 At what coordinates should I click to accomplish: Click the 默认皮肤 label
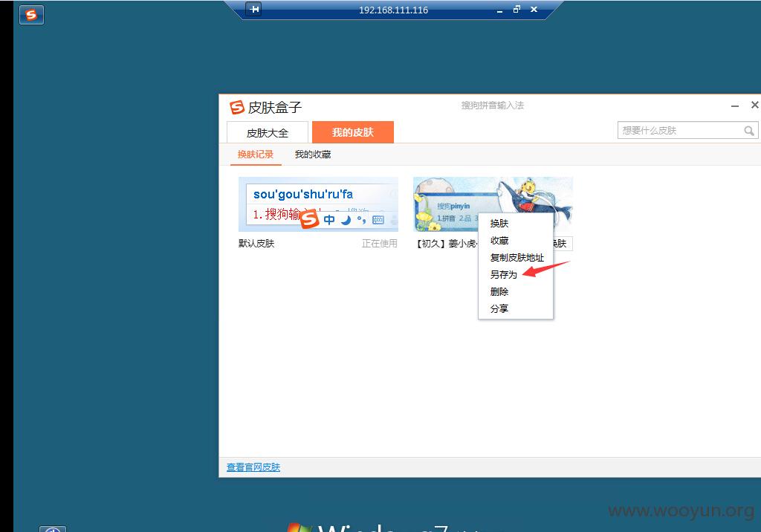(256, 243)
